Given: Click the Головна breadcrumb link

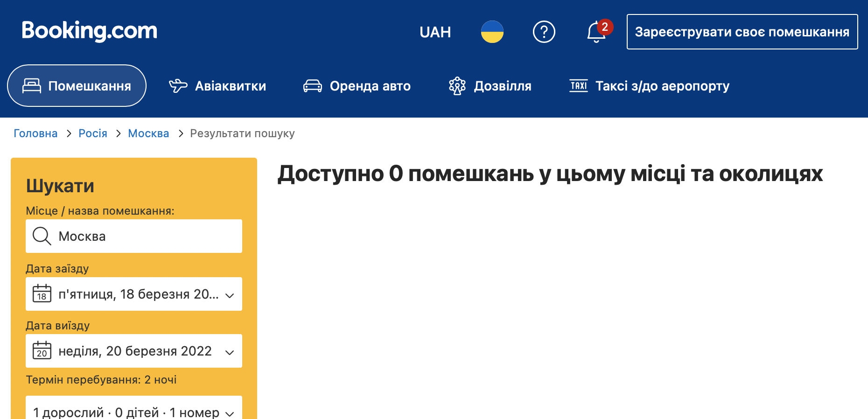Looking at the screenshot, I should click(35, 133).
